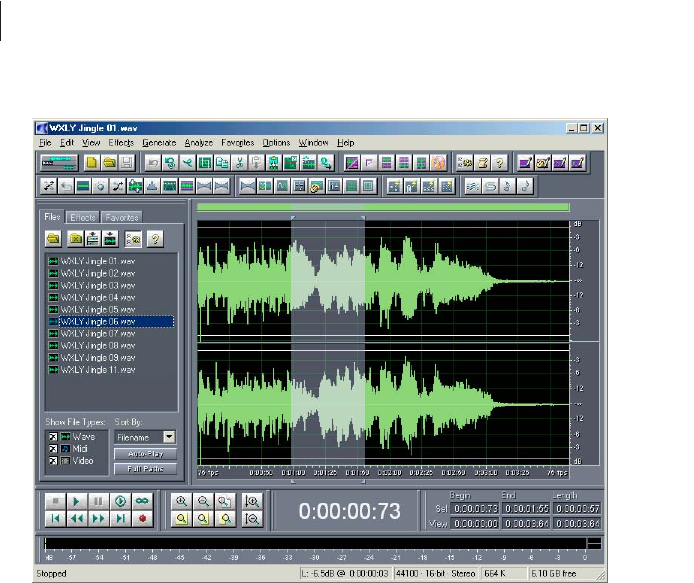Click the Auto-Play button

(x=145, y=454)
